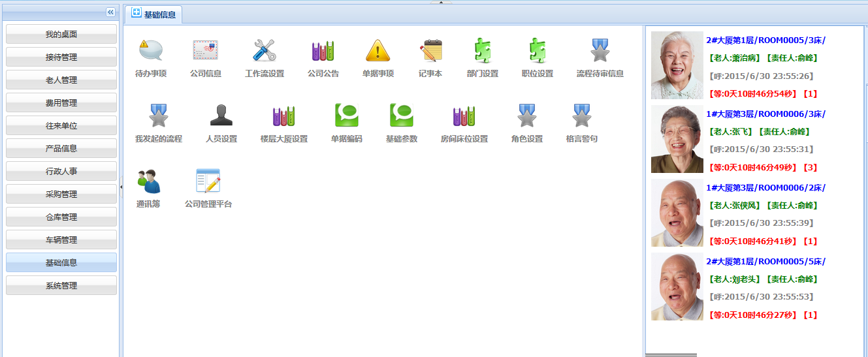The height and width of the screenshot is (357, 868).
Task: Open 公司管理平台 icon
Action: [x=208, y=181]
